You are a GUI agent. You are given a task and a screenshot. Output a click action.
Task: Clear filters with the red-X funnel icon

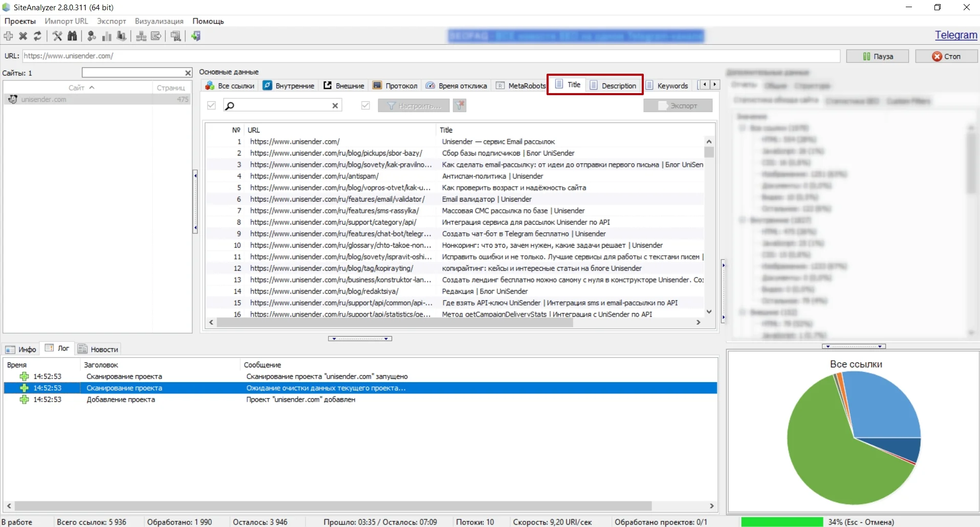tap(460, 105)
